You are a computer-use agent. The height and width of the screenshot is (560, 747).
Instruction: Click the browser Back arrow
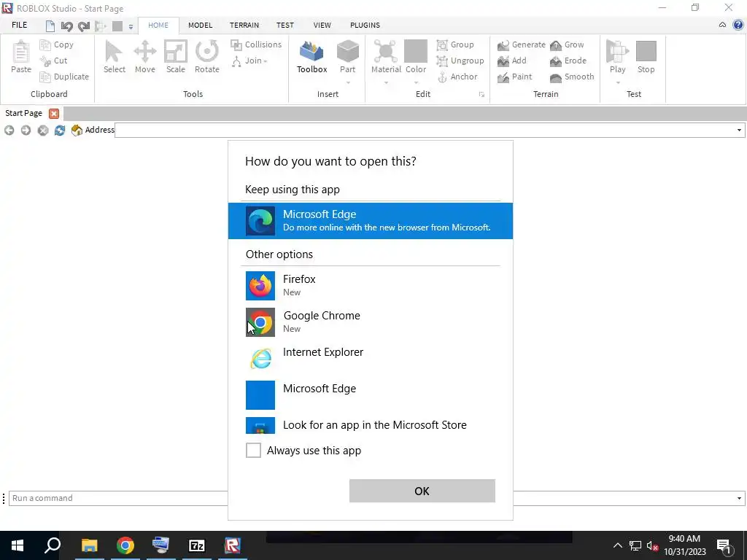[9, 130]
